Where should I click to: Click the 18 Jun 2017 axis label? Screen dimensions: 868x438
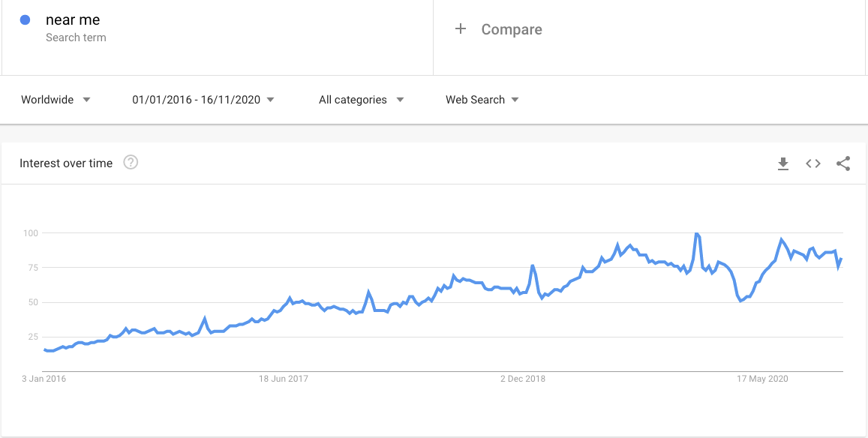click(284, 379)
